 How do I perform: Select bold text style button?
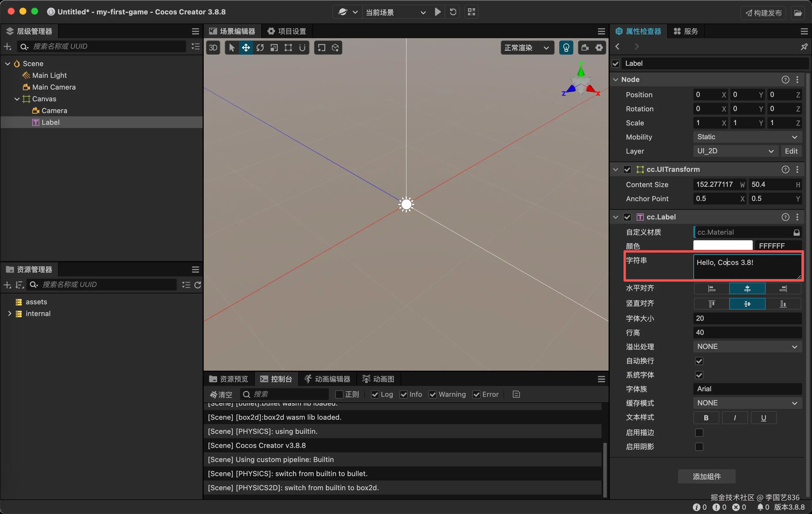tap(706, 418)
